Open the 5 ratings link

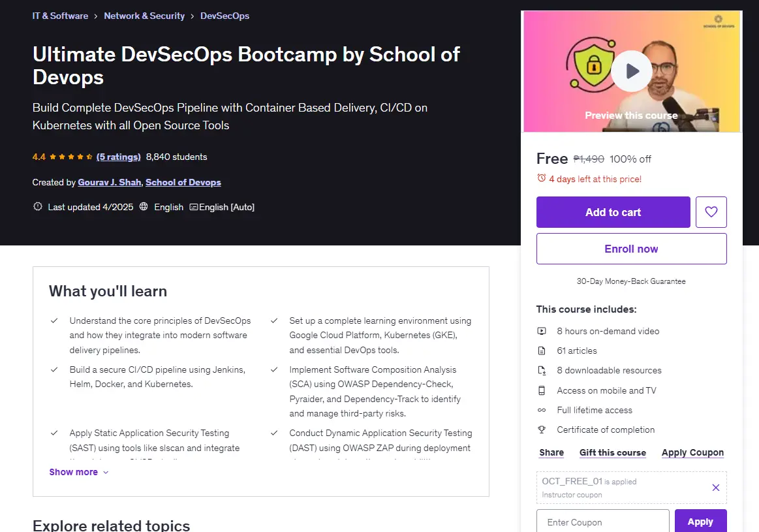click(119, 157)
